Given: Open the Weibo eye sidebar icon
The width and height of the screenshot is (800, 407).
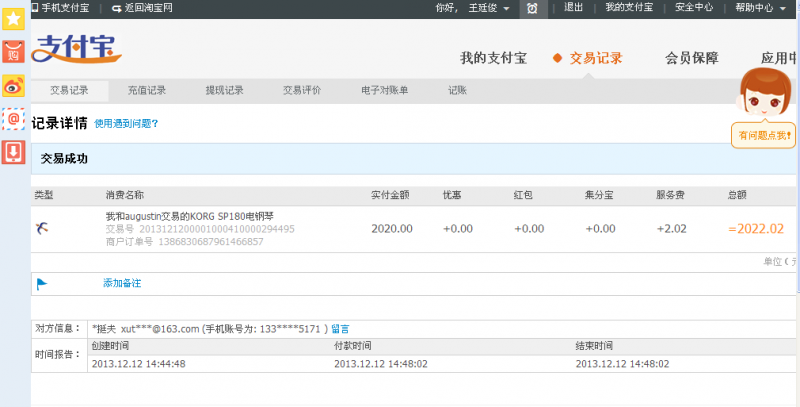Looking at the screenshot, I should pos(13,85).
